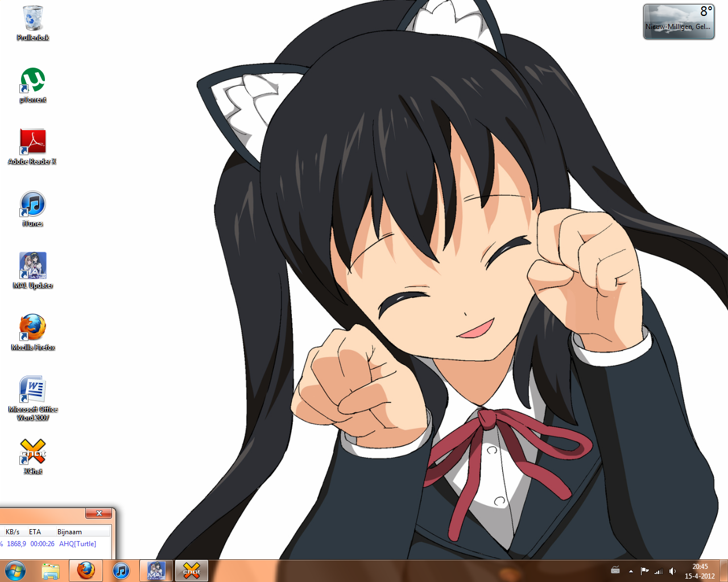Open the network signal tray icon

[x=659, y=571]
